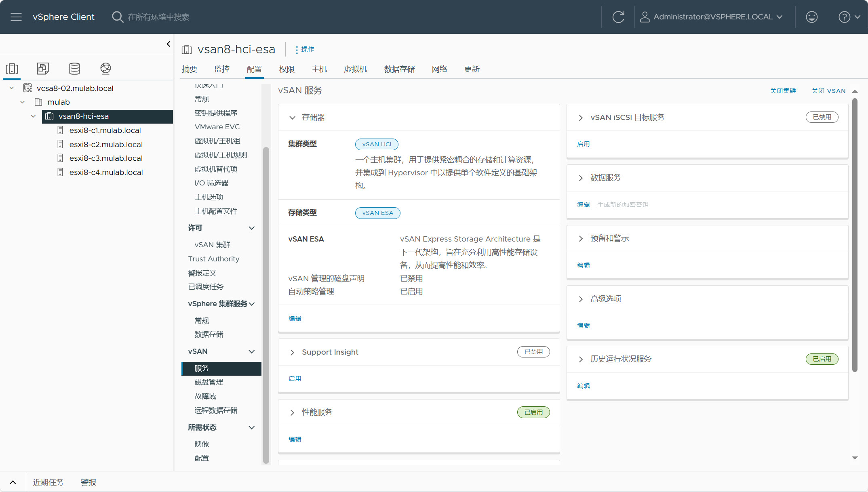Screen dimensions: 868x492
Task: Click host icon for esxi8-c3.mulab.local
Action: pyautogui.click(x=60, y=158)
